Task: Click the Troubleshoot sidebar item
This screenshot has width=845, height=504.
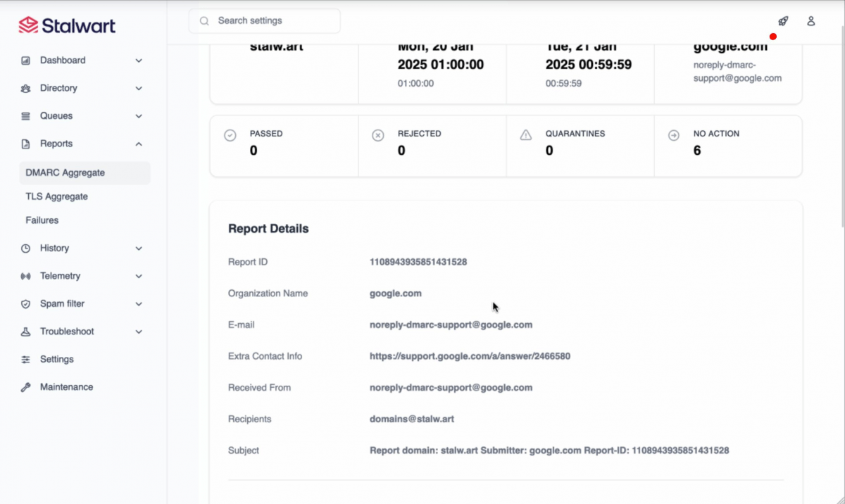Action: tap(67, 332)
